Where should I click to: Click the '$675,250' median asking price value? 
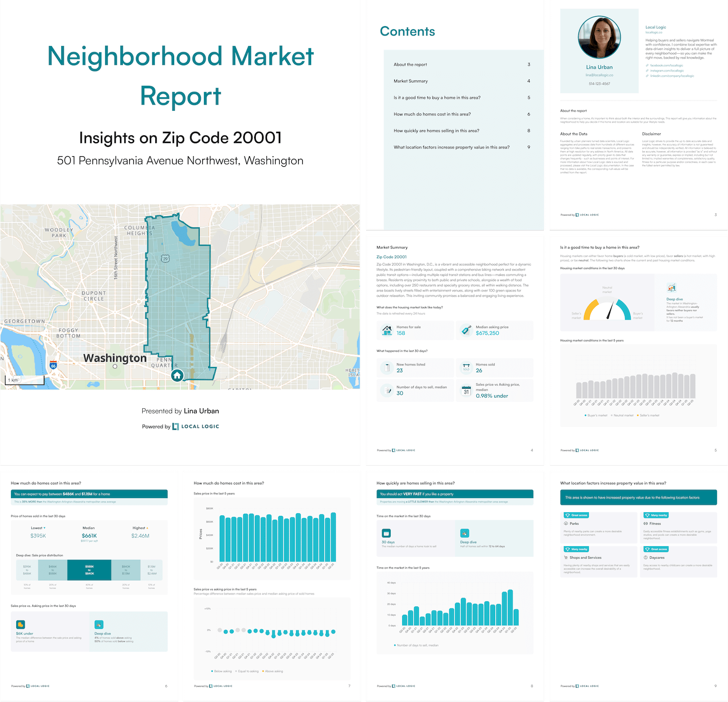tap(487, 333)
